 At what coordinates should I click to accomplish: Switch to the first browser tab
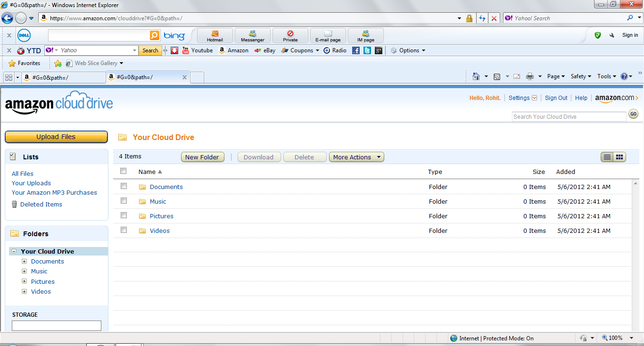click(x=64, y=78)
